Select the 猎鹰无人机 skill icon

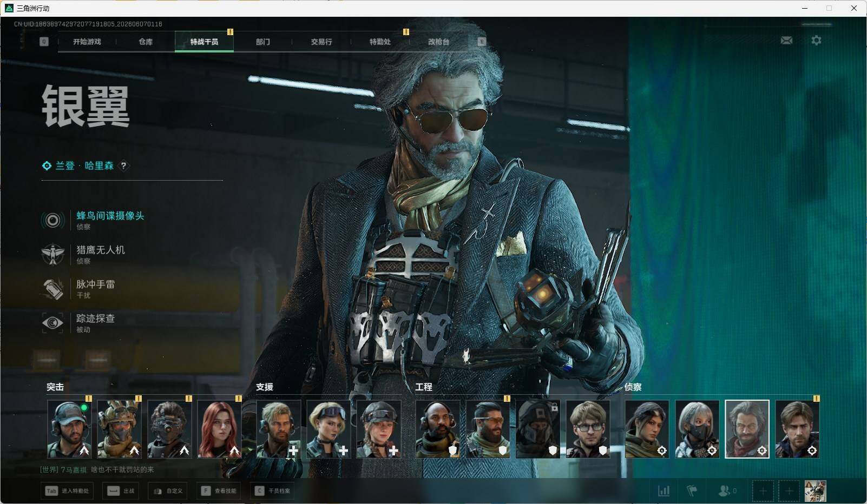52,254
